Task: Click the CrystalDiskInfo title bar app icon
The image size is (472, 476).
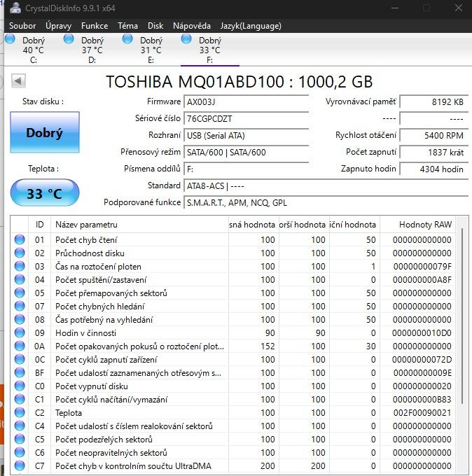Action: tap(15, 8)
